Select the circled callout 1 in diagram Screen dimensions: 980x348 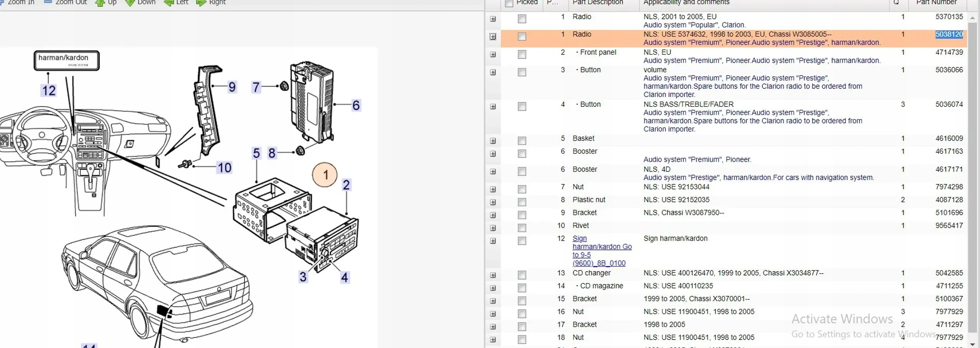(325, 175)
